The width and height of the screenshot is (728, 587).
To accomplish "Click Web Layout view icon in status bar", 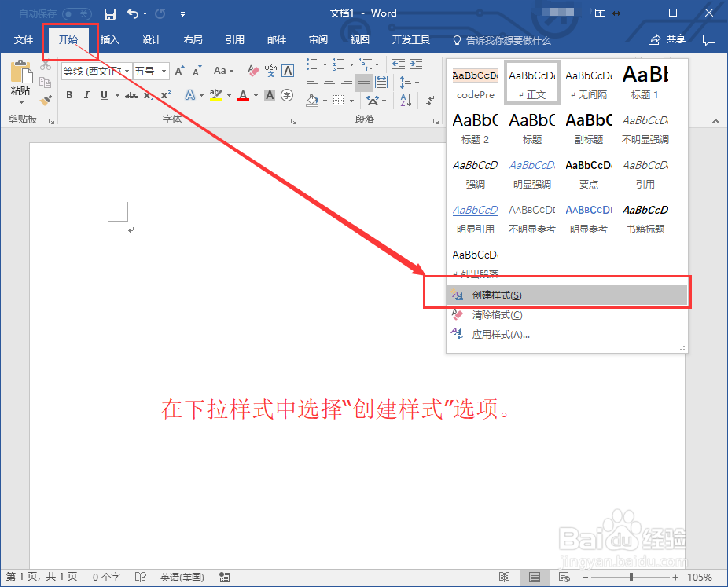I will pos(564,577).
